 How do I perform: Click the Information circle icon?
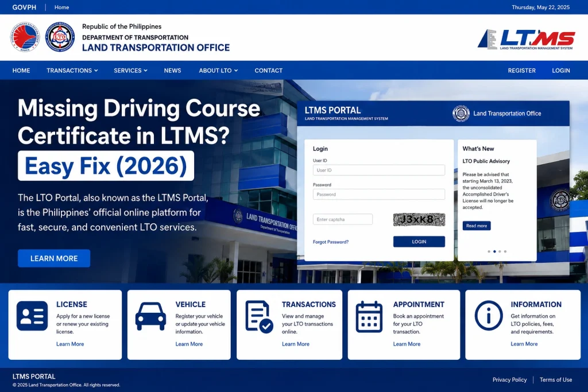click(489, 316)
